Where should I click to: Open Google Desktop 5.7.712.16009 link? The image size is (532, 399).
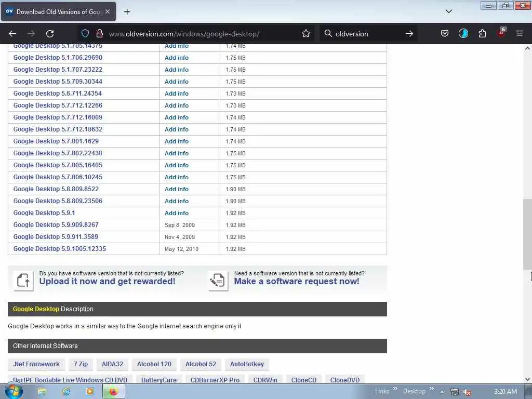(x=58, y=117)
